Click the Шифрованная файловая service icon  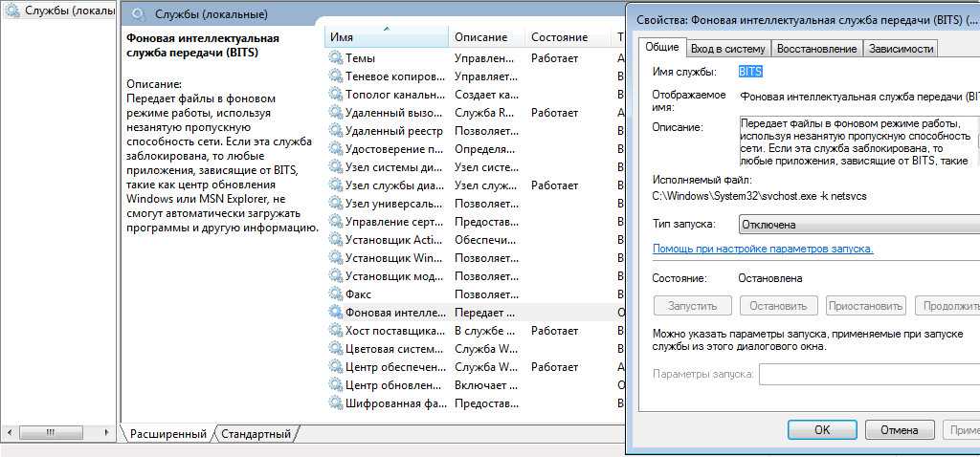(x=336, y=403)
